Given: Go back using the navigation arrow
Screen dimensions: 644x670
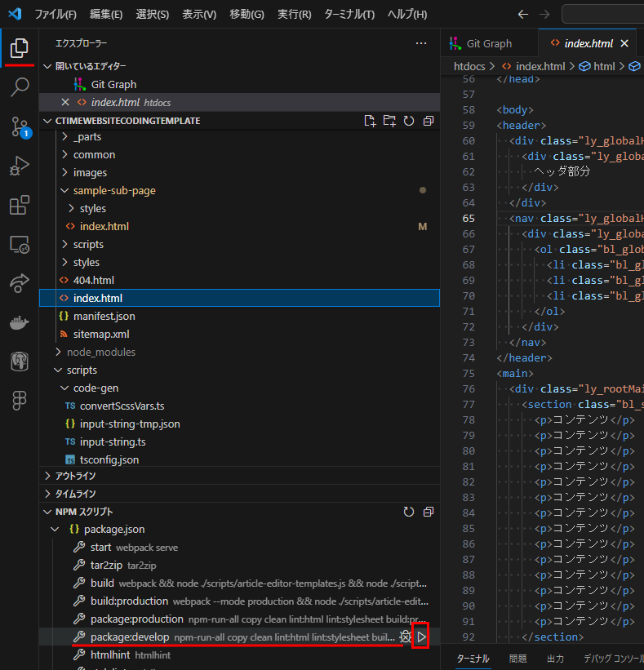Looking at the screenshot, I should coord(523,14).
